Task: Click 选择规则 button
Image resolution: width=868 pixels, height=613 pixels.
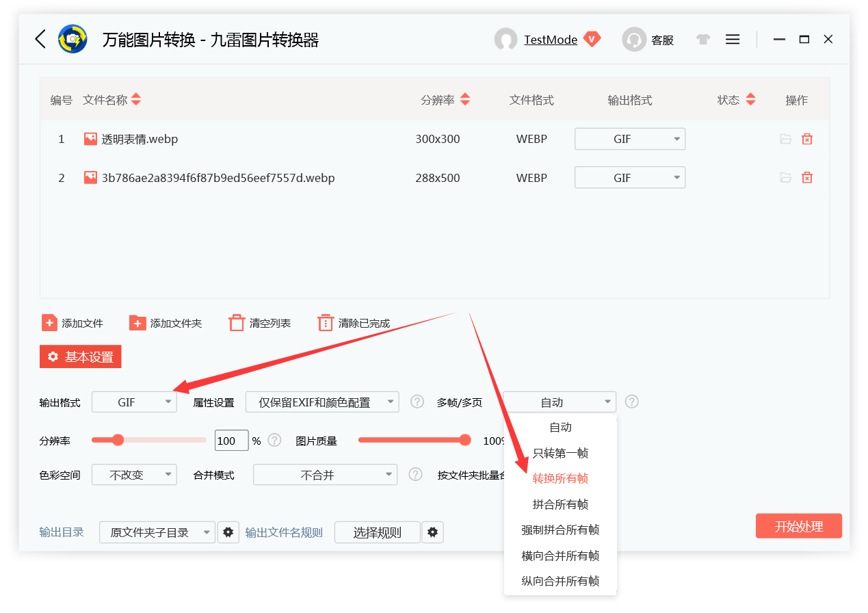Action: (377, 532)
